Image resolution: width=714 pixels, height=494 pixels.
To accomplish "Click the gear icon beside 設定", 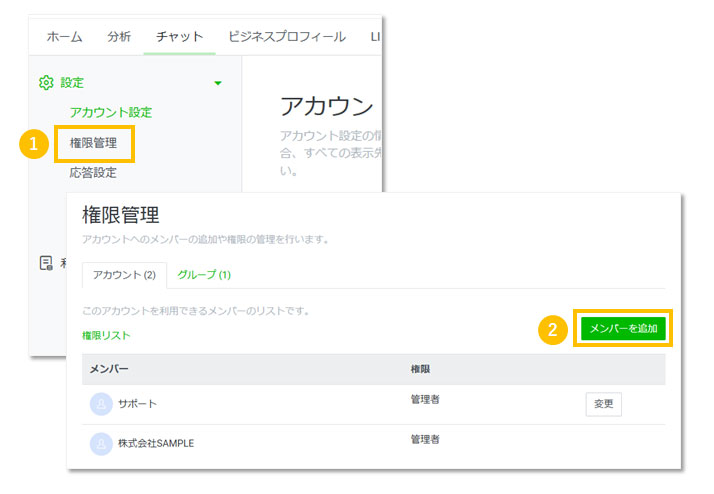I will (45, 83).
